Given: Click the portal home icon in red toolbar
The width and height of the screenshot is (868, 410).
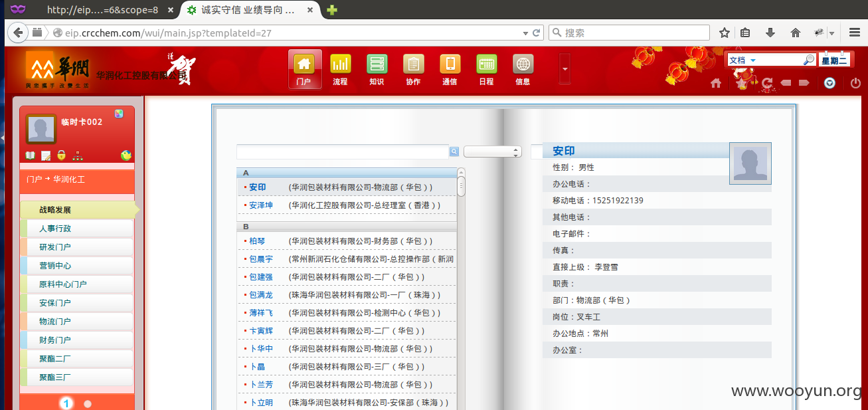Looking at the screenshot, I should pos(716,83).
